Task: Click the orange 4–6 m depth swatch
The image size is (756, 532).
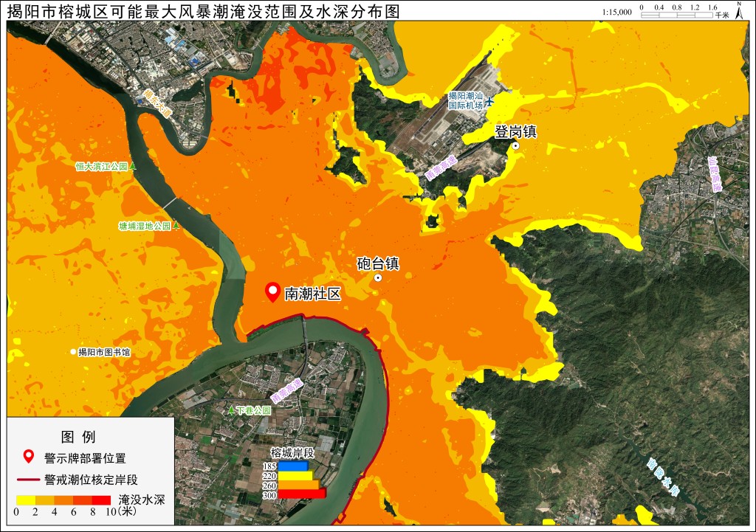Action: pos(63,500)
